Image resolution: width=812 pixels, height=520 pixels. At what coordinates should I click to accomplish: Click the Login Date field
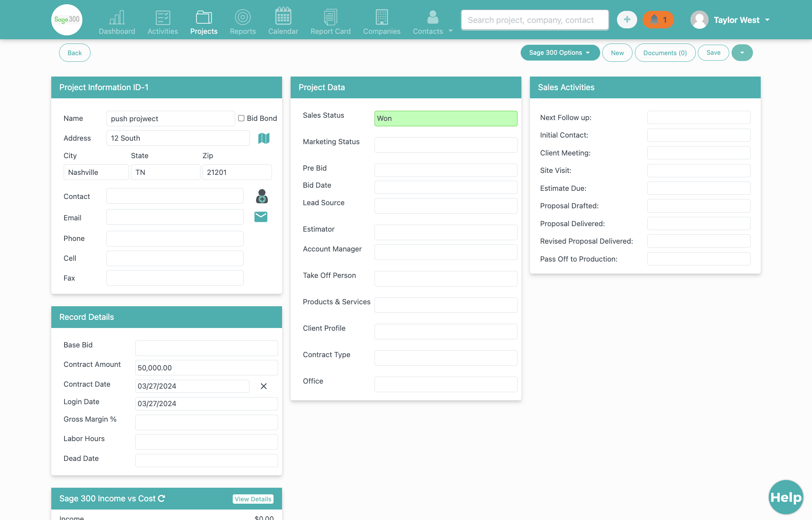(x=206, y=403)
